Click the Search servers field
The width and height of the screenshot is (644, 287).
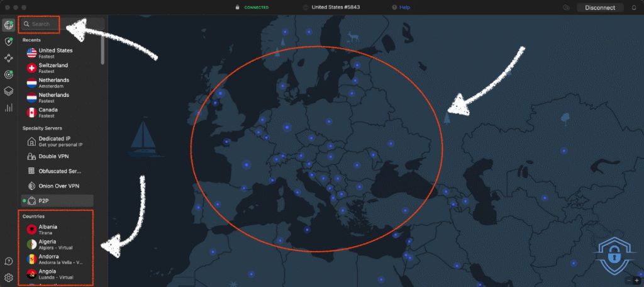coord(64,24)
